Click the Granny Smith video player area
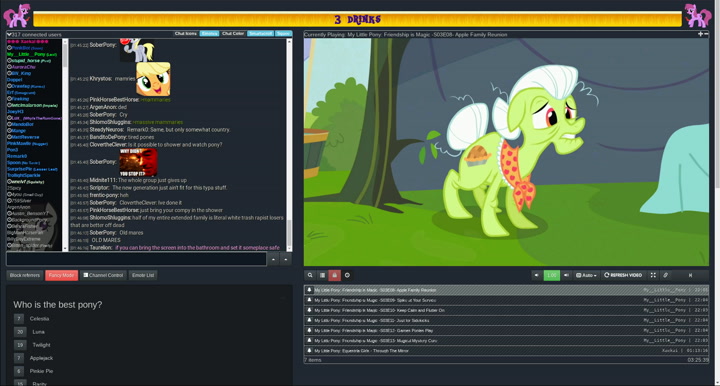 coord(506,152)
